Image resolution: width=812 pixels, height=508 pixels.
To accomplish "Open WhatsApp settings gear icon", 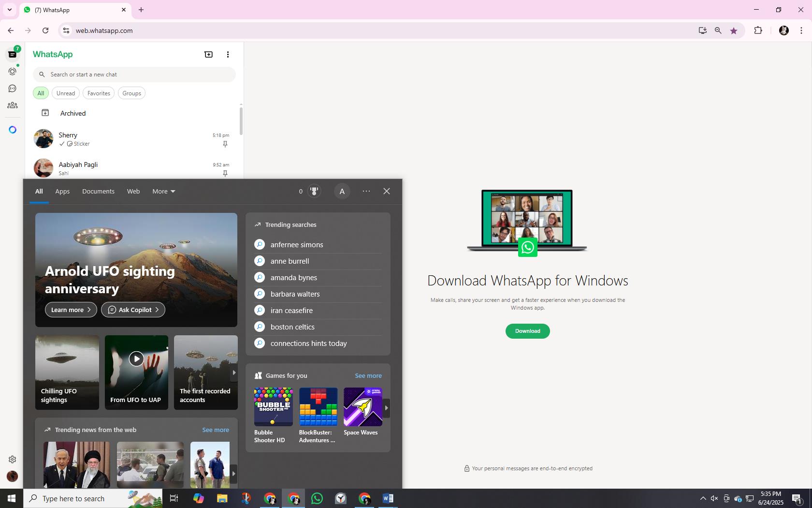I will 13,459.
